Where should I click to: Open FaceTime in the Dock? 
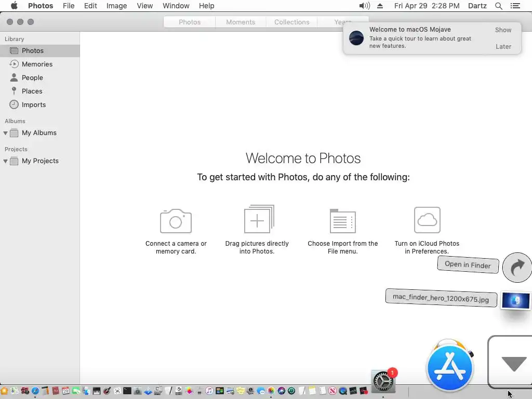[x=76, y=391]
